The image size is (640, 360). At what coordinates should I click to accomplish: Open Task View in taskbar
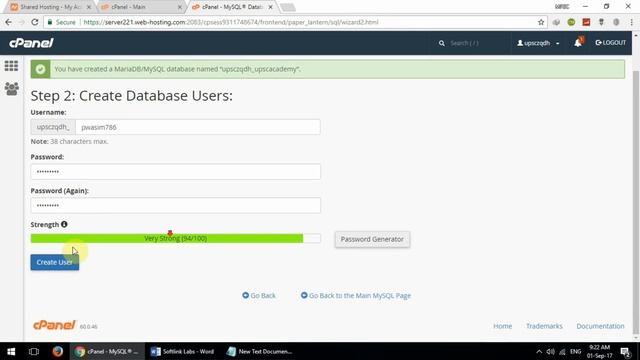pyautogui.click(x=34, y=351)
